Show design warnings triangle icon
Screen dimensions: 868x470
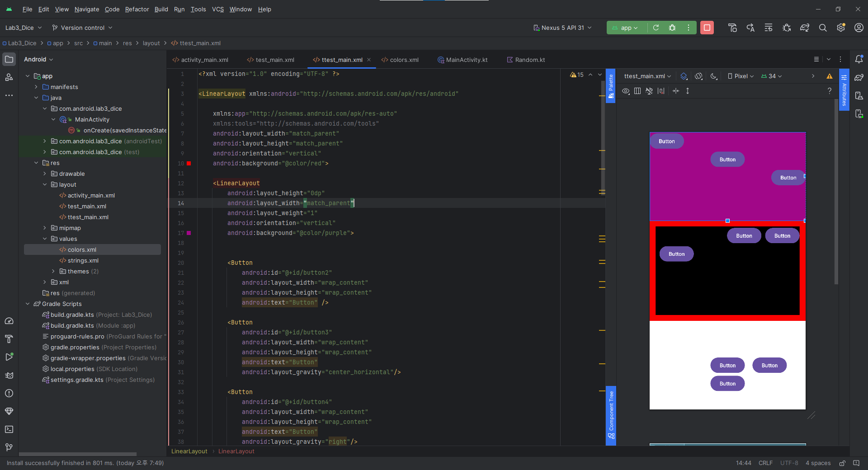point(829,76)
